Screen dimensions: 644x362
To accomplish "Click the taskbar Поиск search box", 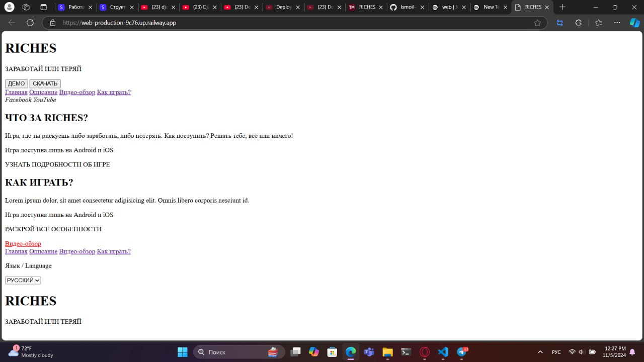I will pos(239,352).
